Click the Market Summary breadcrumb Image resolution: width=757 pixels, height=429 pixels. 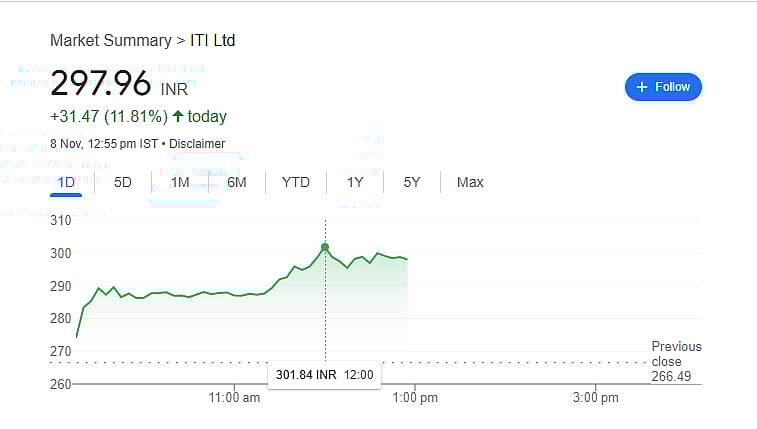pyautogui.click(x=111, y=41)
